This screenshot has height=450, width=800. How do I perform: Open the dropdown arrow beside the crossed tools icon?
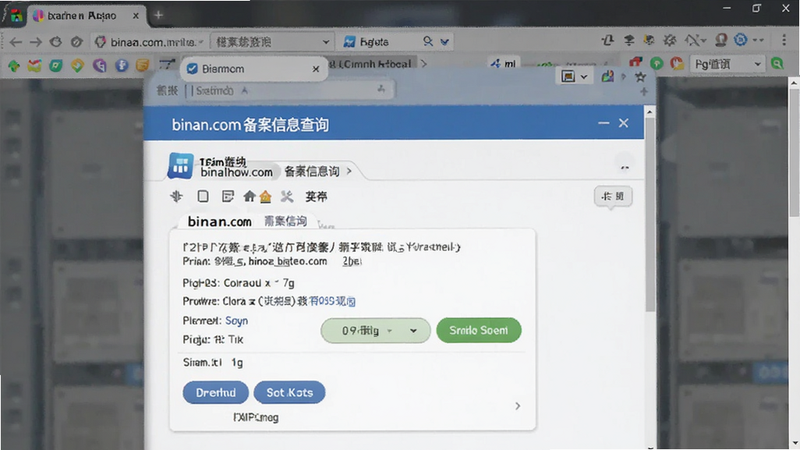(703, 40)
